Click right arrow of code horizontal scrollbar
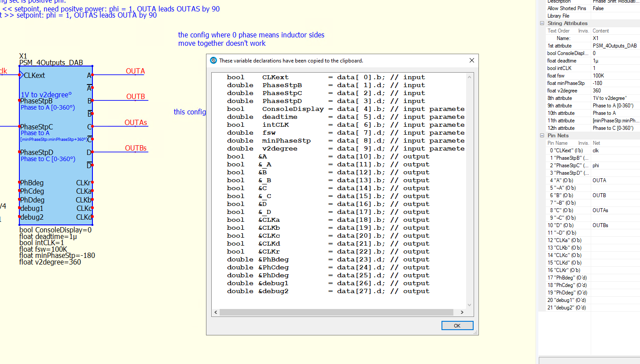Viewport: 640px width, 364px height. tap(462, 313)
